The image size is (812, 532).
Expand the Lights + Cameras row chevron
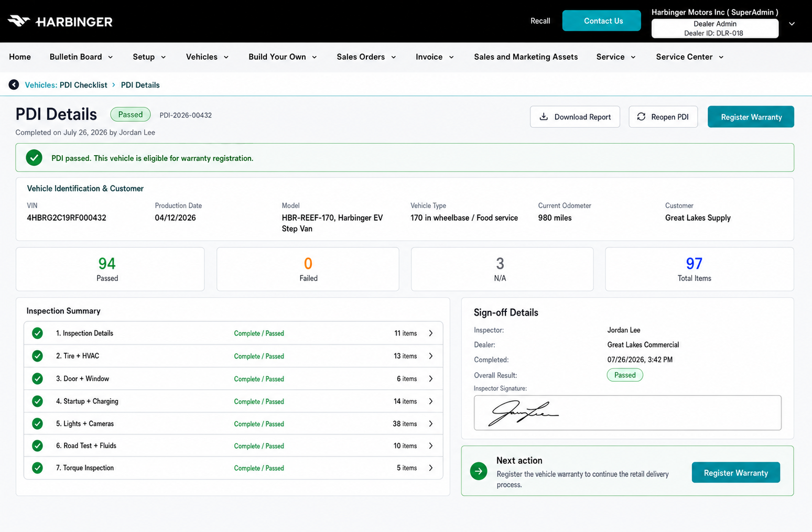[x=431, y=424]
